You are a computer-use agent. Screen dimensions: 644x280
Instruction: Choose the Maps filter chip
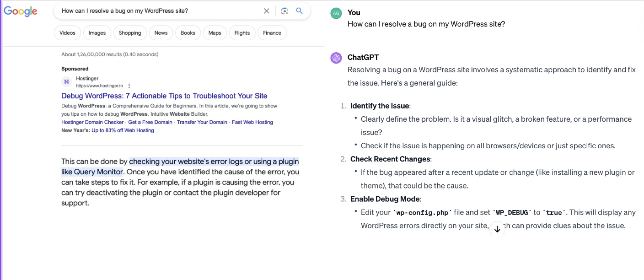tap(215, 33)
